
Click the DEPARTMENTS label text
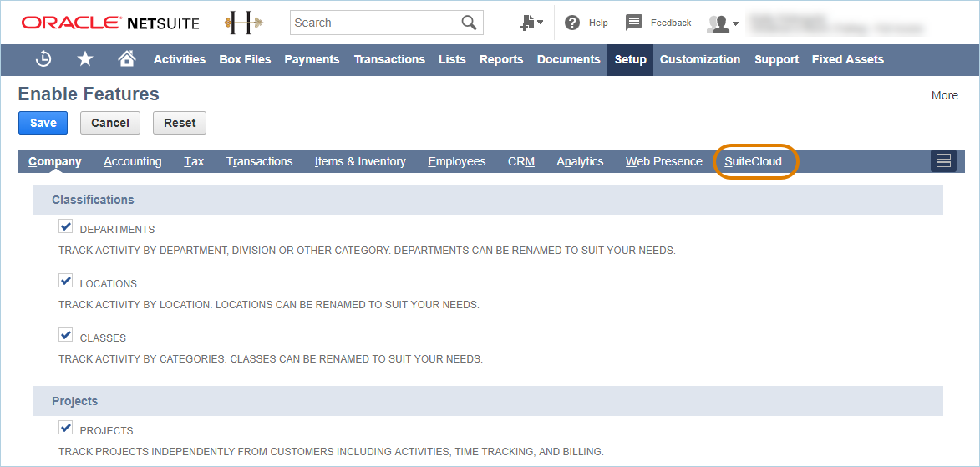(118, 230)
